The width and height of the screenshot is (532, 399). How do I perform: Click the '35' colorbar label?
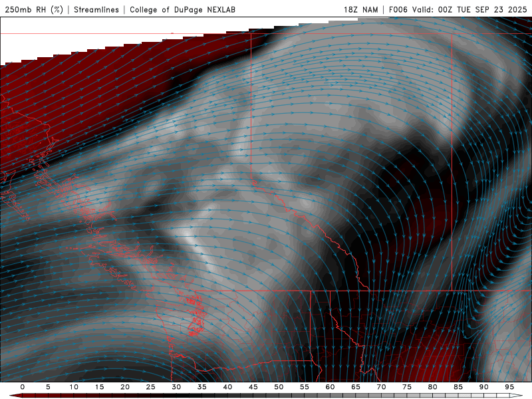point(202,387)
